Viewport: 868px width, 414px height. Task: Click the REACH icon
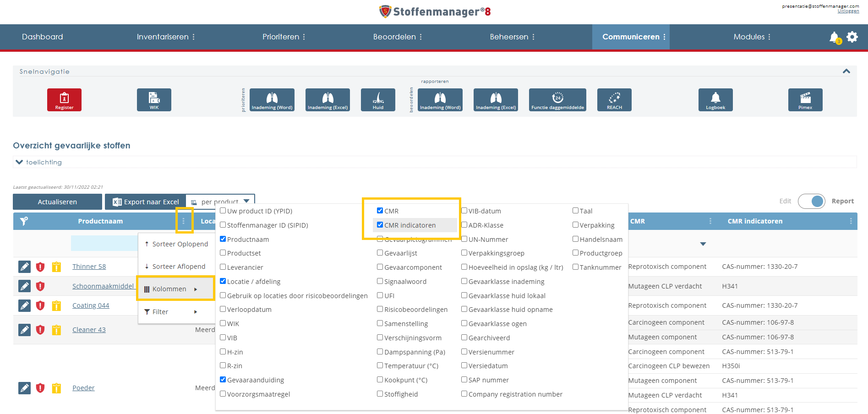click(x=614, y=100)
